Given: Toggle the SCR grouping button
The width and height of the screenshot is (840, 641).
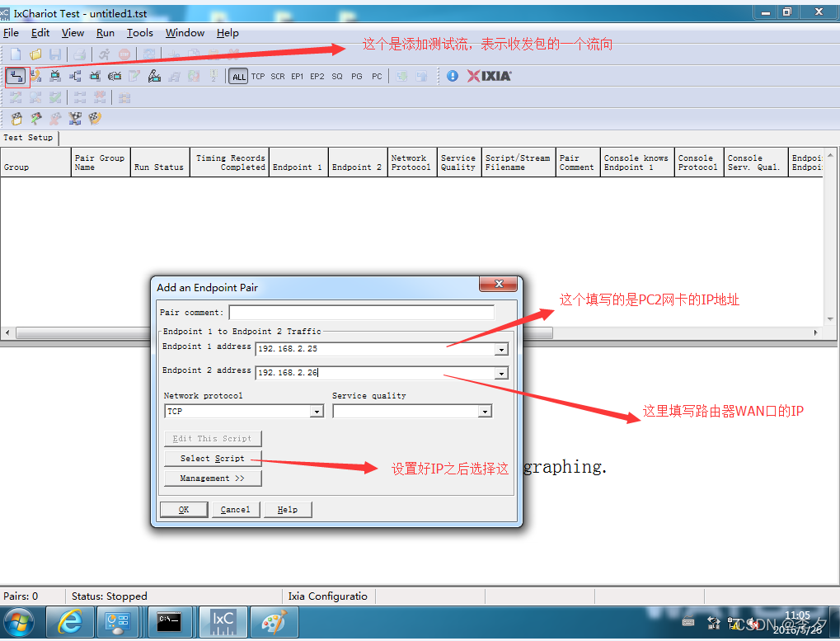Looking at the screenshot, I should click(x=278, y=77).
